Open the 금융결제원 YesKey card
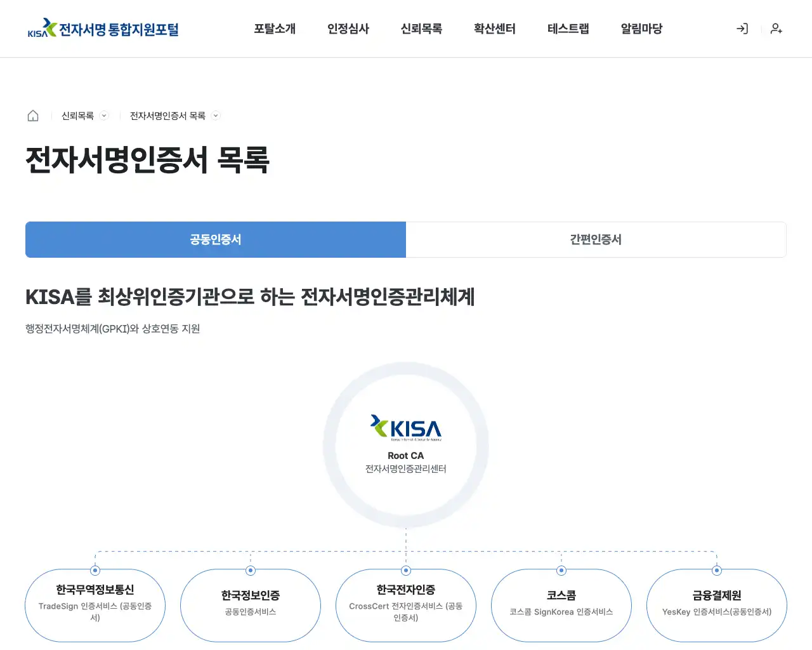 point(717,606)
